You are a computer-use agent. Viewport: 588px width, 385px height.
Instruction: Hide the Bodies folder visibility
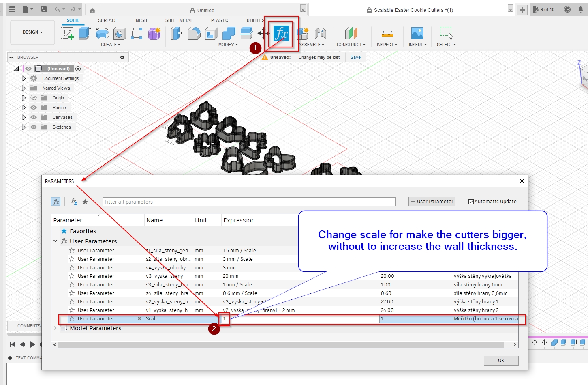tap(34, 108)
